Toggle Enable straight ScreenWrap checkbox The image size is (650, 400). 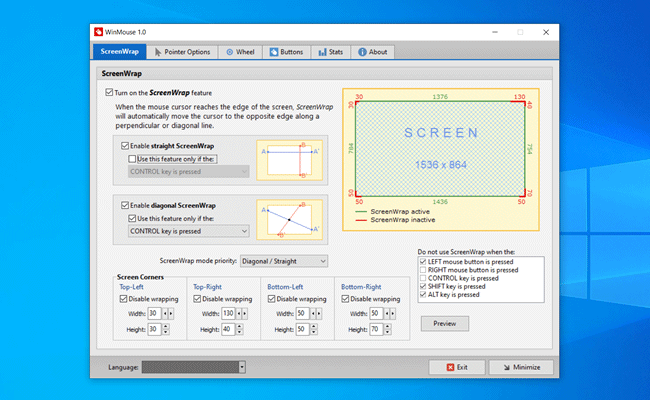(x=125, y=145)
